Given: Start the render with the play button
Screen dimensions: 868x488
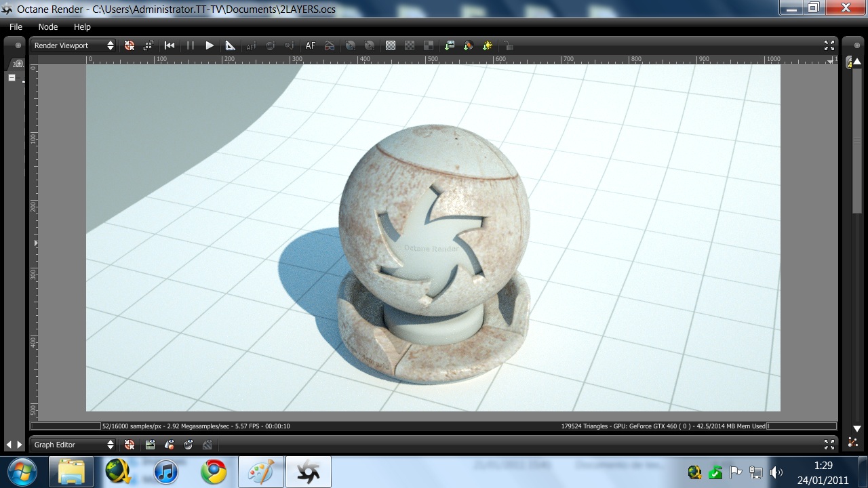Looking at the screenshot, I should point(210,45).
